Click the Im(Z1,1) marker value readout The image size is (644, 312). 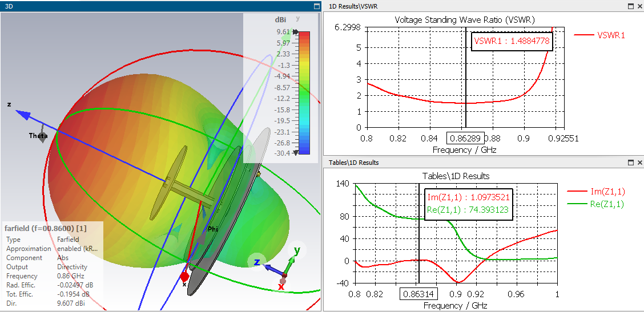pos(468,196)
